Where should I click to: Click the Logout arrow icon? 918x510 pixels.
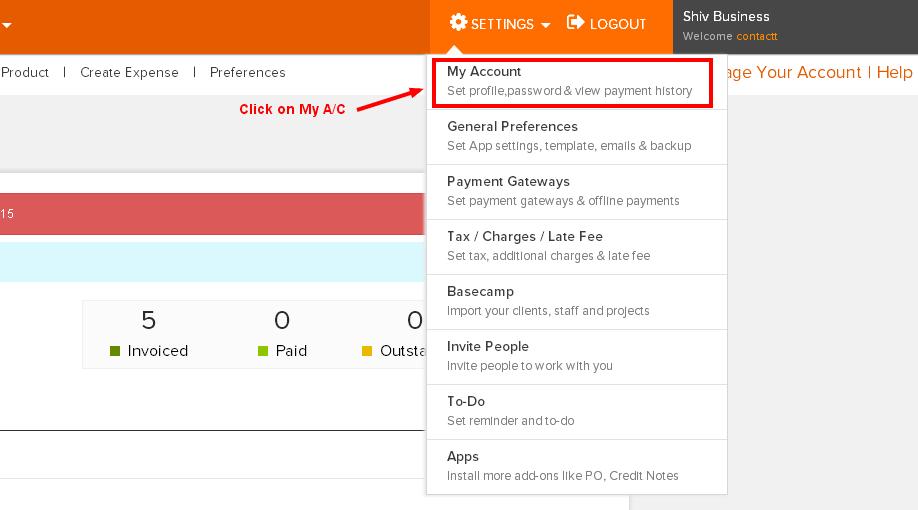coord(576,22)
